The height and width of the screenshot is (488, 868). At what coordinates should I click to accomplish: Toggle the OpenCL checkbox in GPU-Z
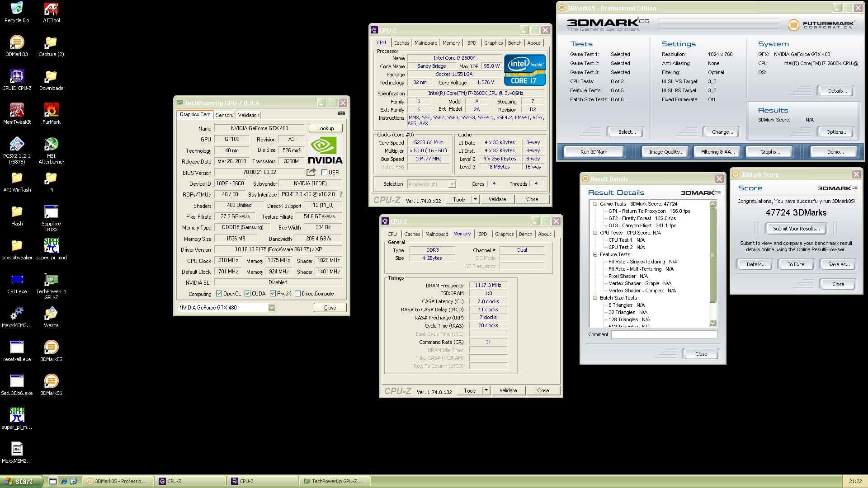[219, 294]
